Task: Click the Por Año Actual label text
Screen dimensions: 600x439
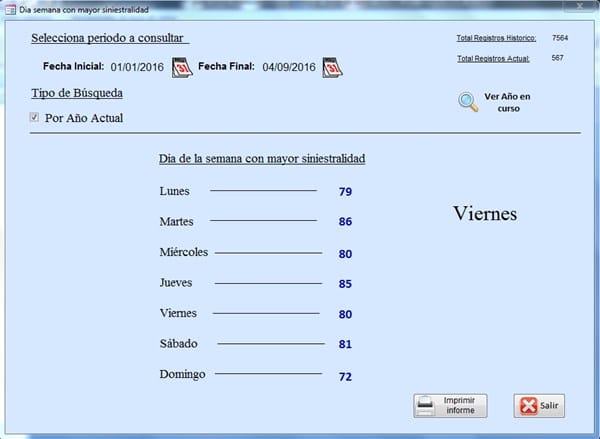Action: pyautogui.click(x=84, y=118)
